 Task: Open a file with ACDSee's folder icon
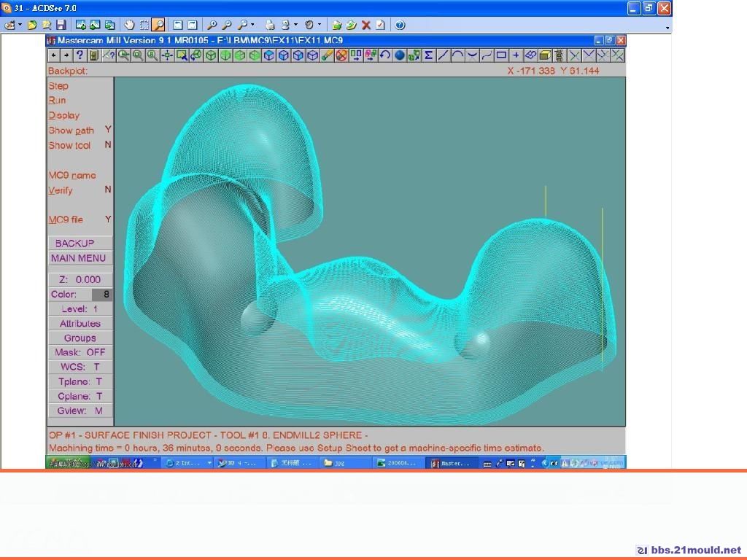click(32, 25)
